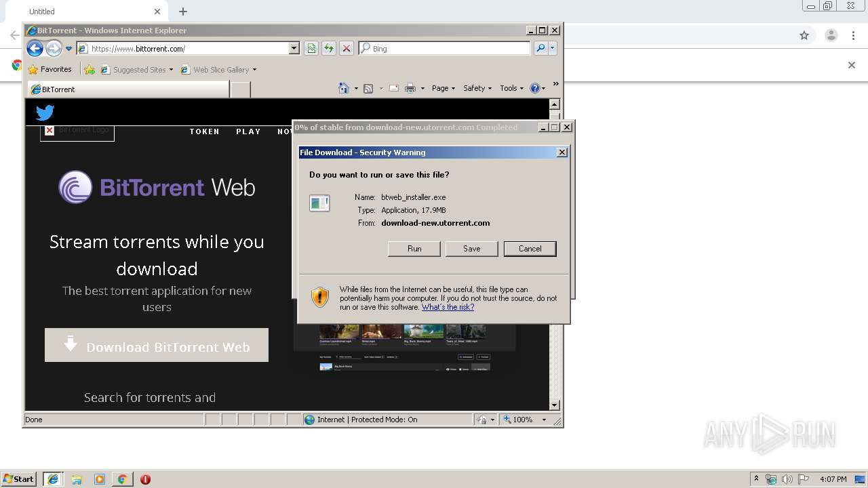Click the taskbar clock 4:07 PM
This screenshot has height=488, width=868.
pos(833,479)
